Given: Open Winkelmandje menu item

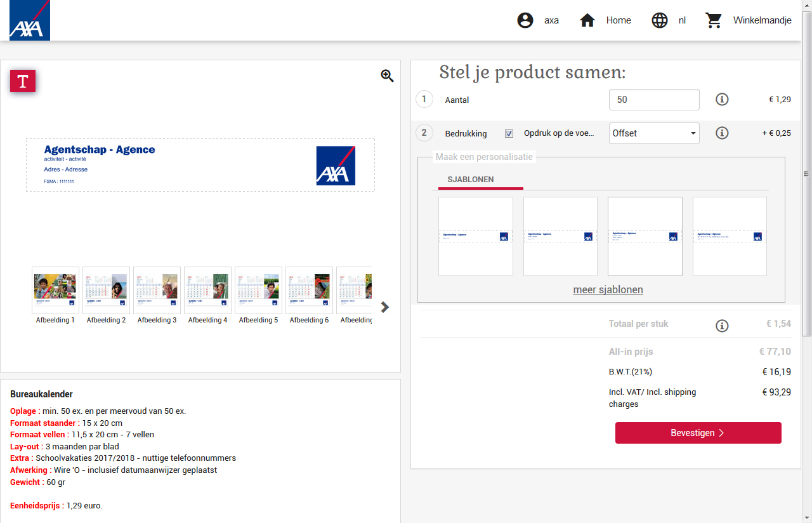Looking at the screenshot, I should pyautogui.click(x=763, y=20).
